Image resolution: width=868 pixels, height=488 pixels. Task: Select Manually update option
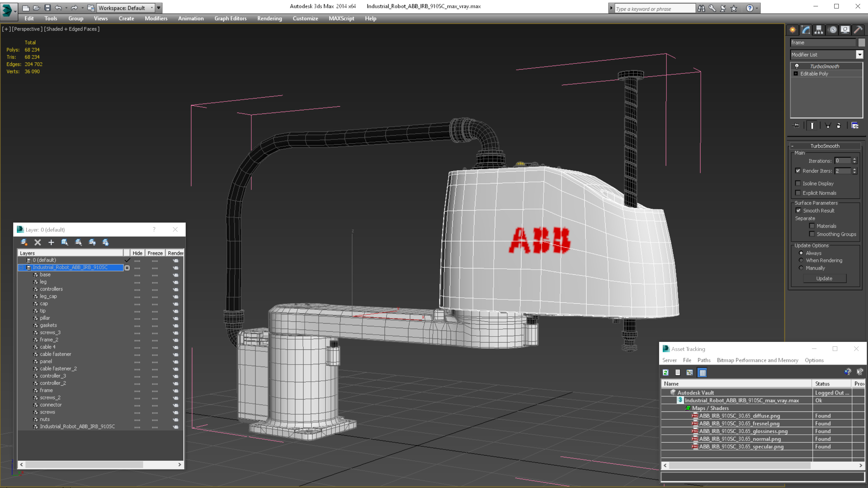coord(801,268)
